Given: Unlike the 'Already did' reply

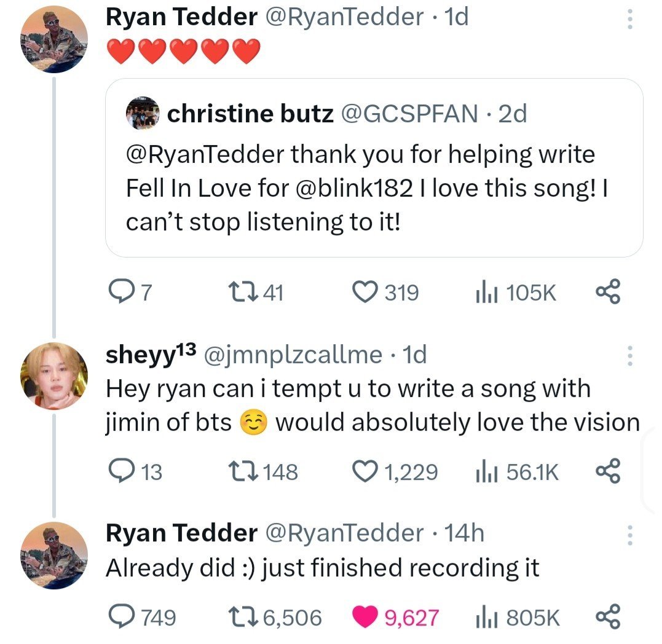Looking at the screenshot, I should (366, 618).
